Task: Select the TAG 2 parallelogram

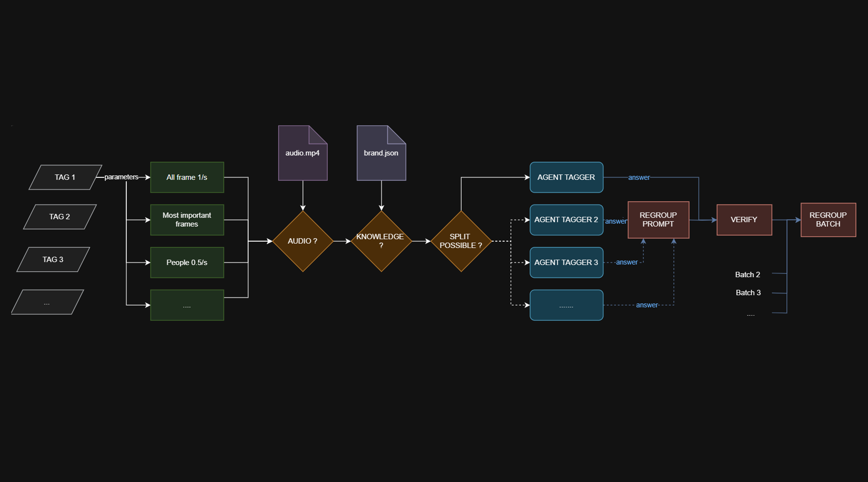Action: (x=60, y=217)
